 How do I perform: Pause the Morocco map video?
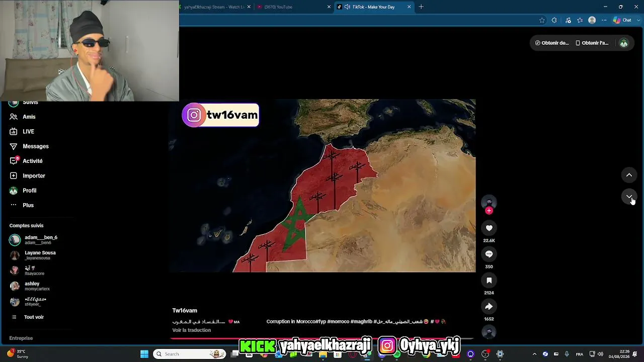pyautogui.click(x=322, y=186)
